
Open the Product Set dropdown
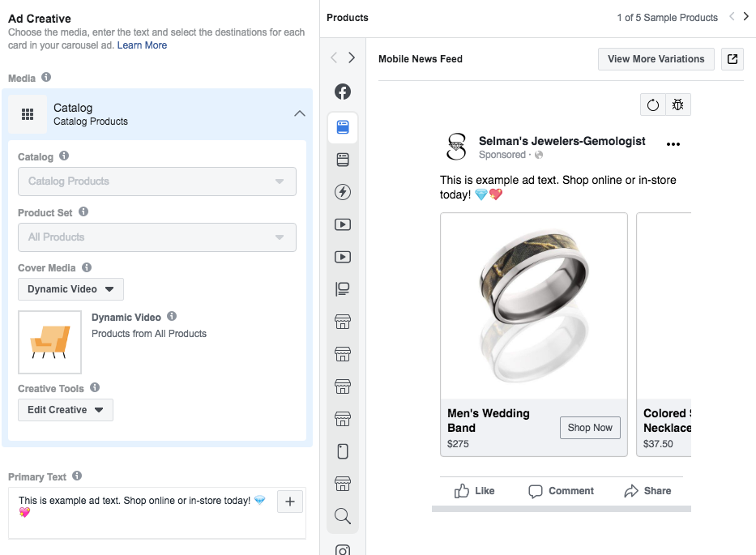click(x=157, y=237)
